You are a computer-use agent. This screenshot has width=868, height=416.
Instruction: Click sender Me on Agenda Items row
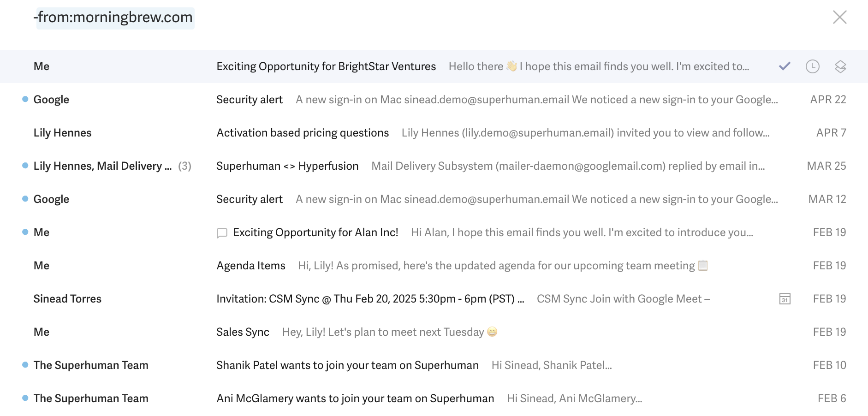42,266
